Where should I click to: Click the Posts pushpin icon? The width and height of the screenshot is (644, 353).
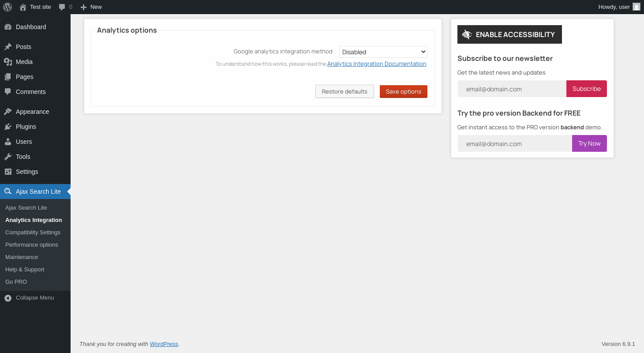(x=8, y=47)
